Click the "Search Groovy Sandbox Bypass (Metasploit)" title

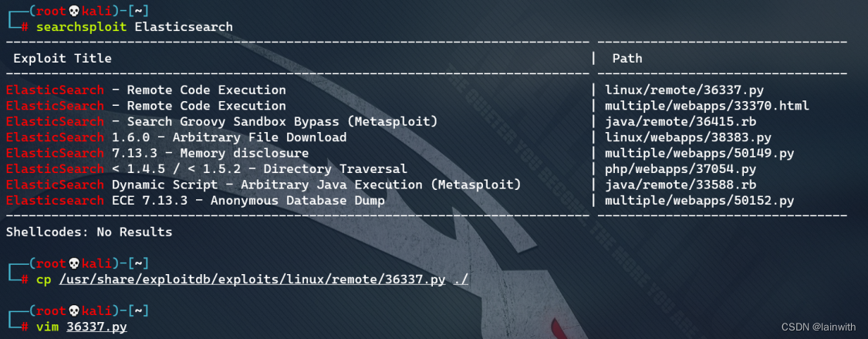(282, 121)
